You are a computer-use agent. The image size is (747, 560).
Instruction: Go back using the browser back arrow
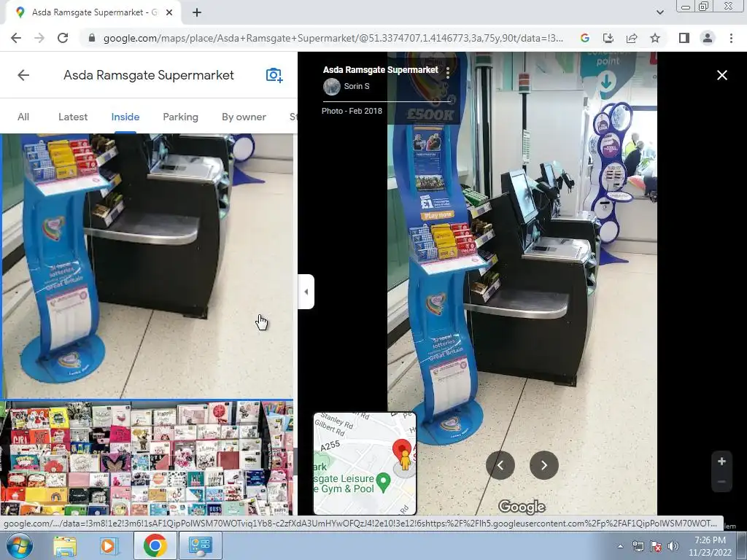click(16, 38)
